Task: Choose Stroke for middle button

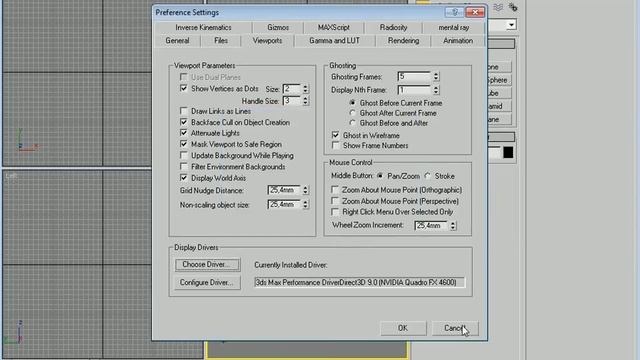Action: pos(427,176)
